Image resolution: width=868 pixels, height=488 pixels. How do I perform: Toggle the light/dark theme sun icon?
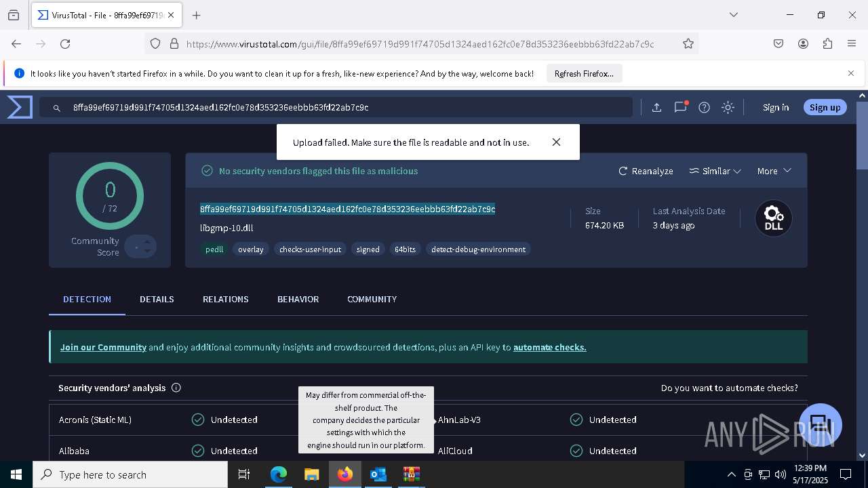[x=728, y=107]
